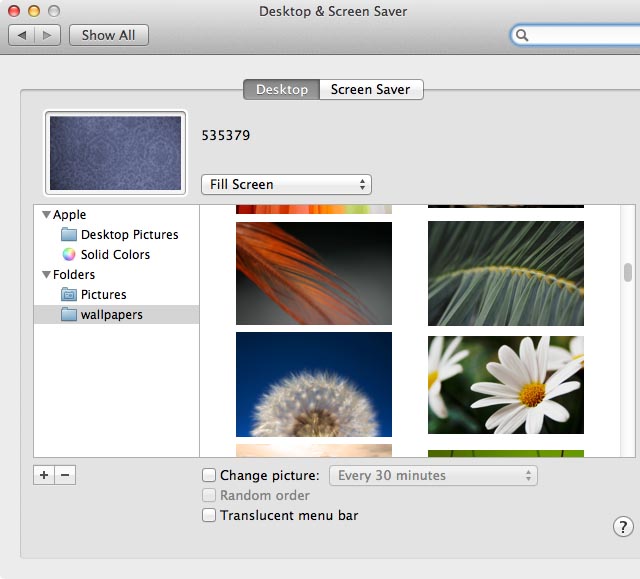
Task: Select the Desktop tab
Action: tap(281, 90)
